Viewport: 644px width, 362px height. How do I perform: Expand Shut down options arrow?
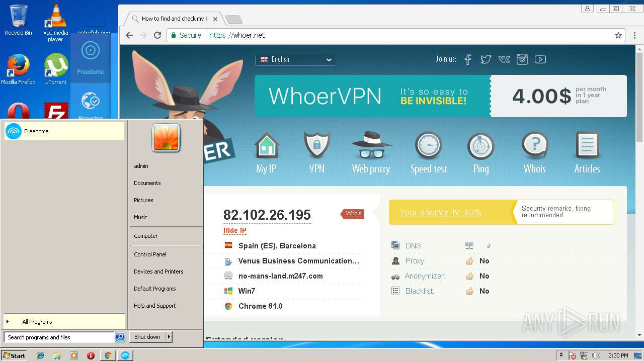(x=169, y=337)
